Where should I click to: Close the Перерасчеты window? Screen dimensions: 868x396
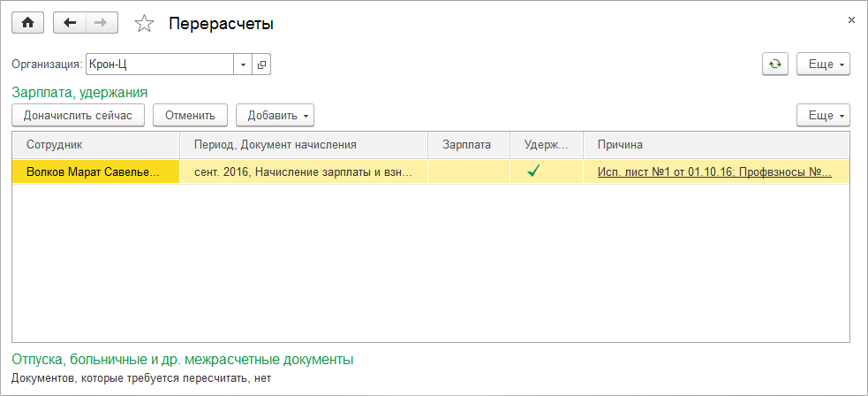click(851, 19)
